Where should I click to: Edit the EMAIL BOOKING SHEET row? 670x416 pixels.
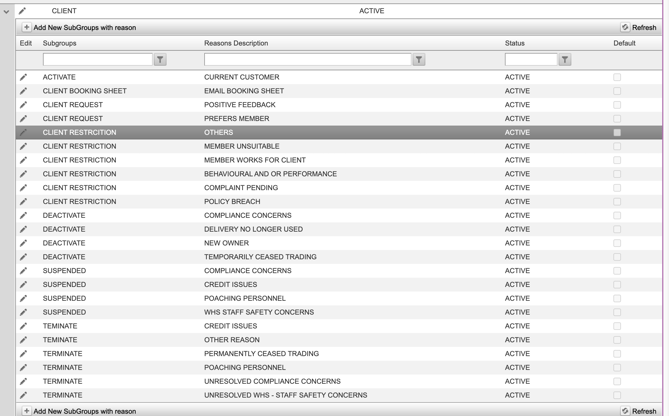[x=24, y=91]
